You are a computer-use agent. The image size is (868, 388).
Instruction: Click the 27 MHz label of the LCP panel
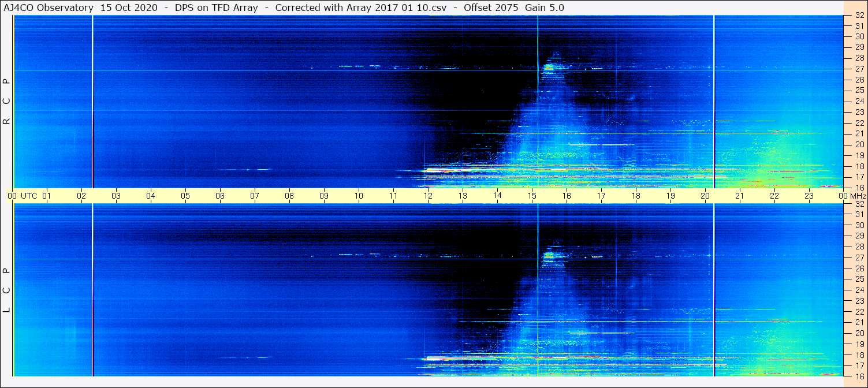859,258
